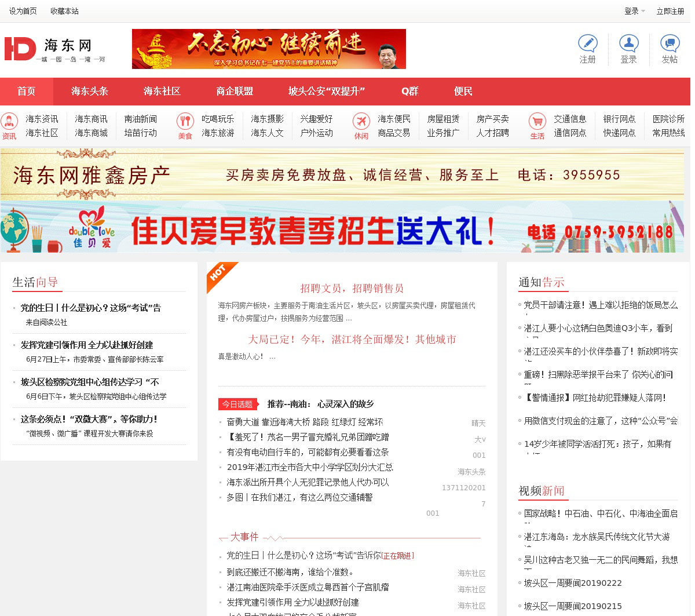Screen dimensions: 695x616
Task: Open the 房屋租赁 link
Action: coord(443,119)
